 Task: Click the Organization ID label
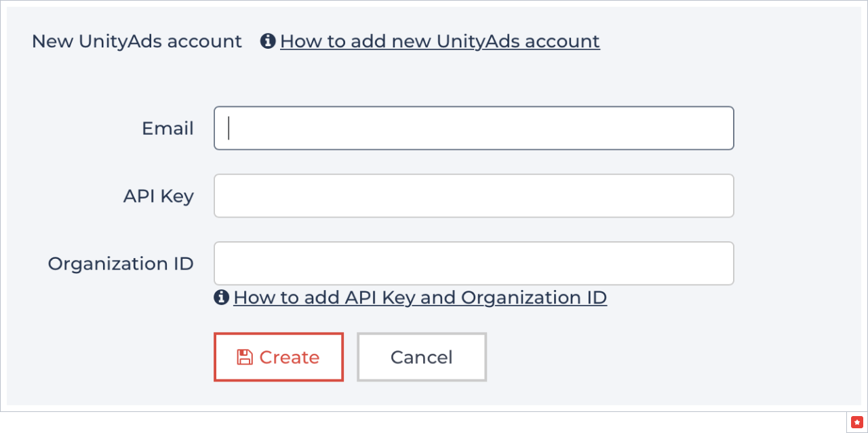point(121,263)
